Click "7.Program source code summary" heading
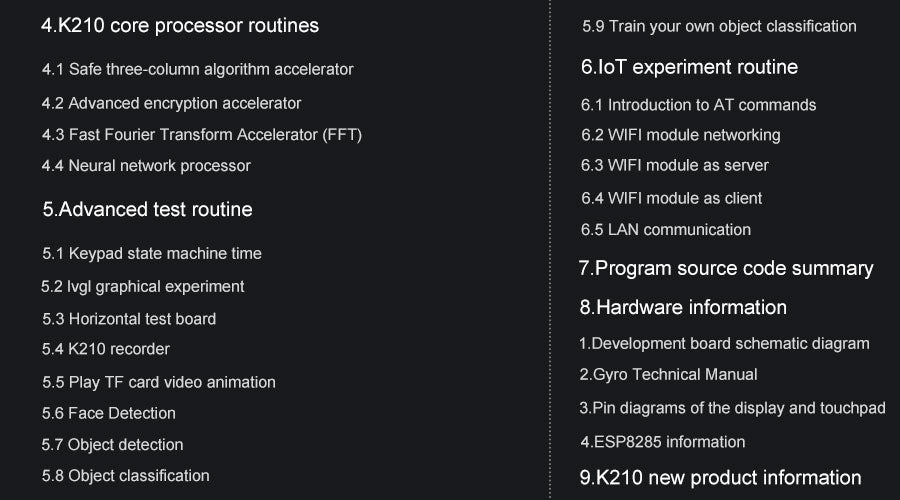Viewport: 900px width, 500px height. [x=726, y=268]
